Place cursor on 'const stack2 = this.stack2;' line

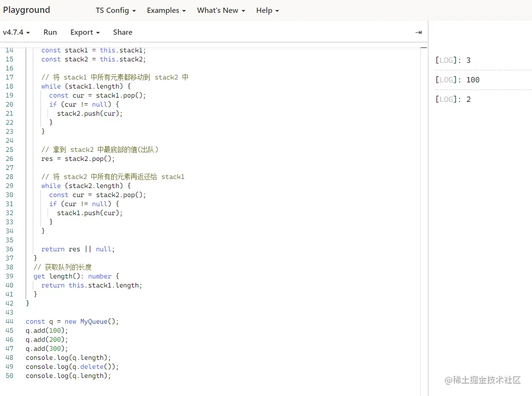point(93,59)
